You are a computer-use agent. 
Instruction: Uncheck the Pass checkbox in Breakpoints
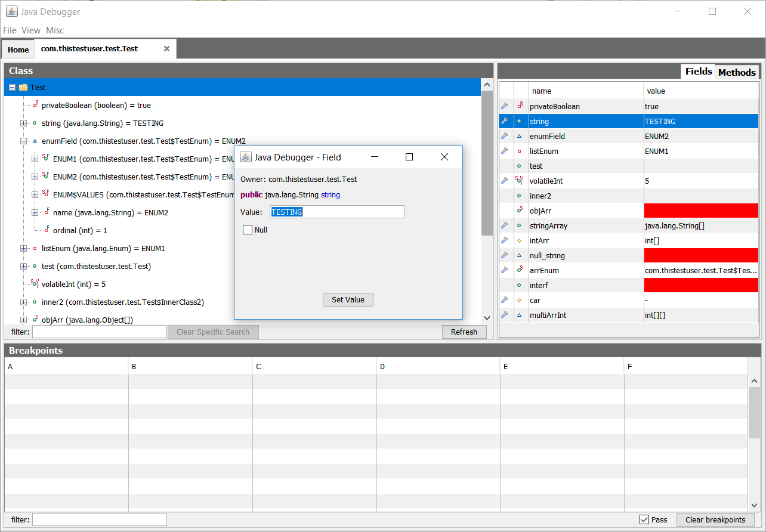click(644, 519)
